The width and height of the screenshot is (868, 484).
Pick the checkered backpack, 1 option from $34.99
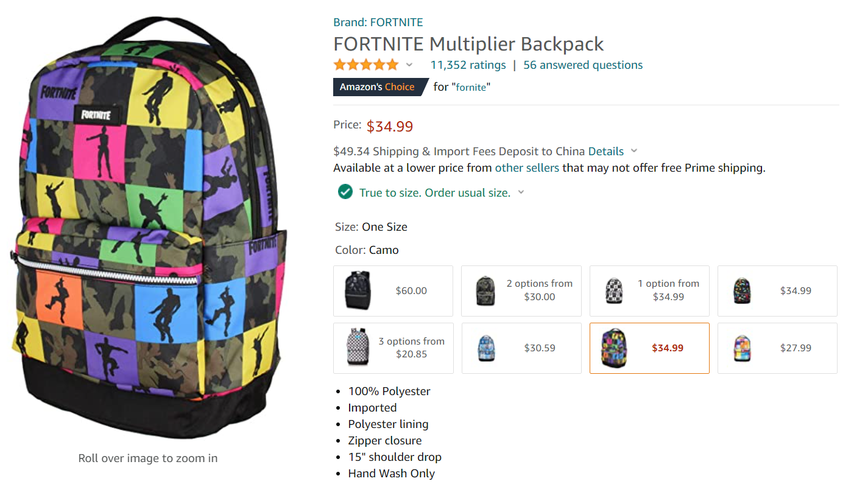point(649,291)
